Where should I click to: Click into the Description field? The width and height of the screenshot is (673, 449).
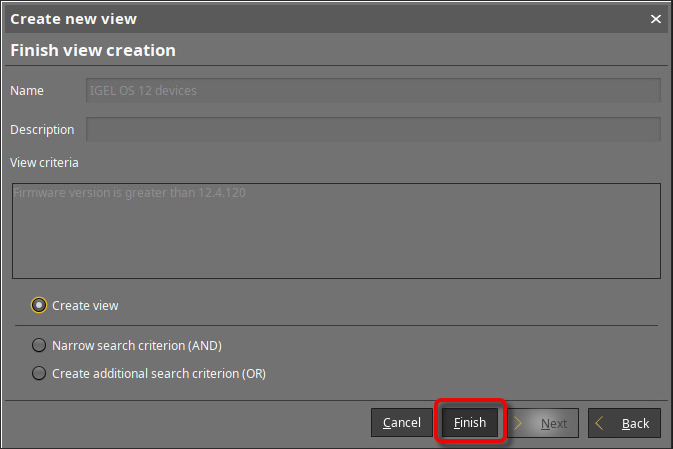point(373,129)
